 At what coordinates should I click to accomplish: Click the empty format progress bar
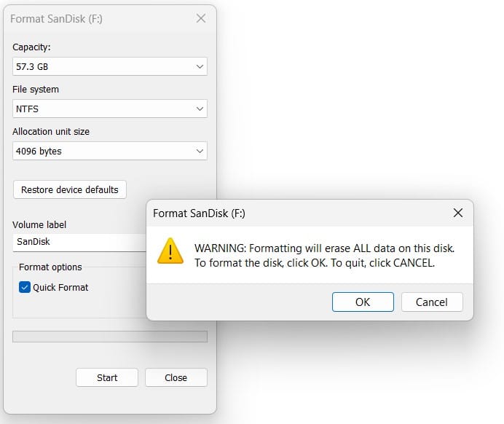[x=110, y=337]
